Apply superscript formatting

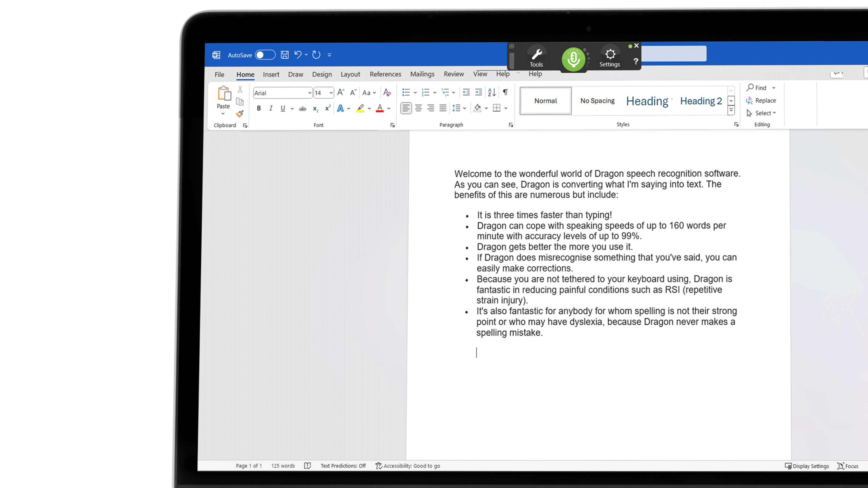coord(328,108)
